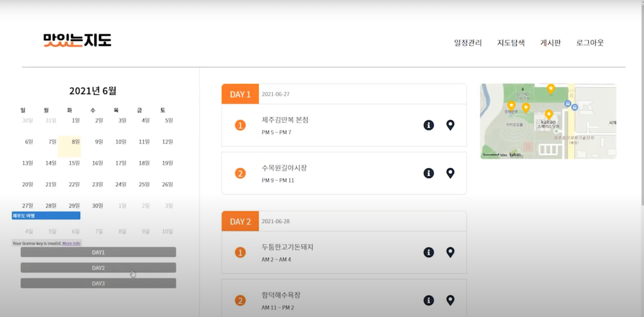Click the 두툼한고기돈돼지 place name
644x317 pixels.
(287, 247)
